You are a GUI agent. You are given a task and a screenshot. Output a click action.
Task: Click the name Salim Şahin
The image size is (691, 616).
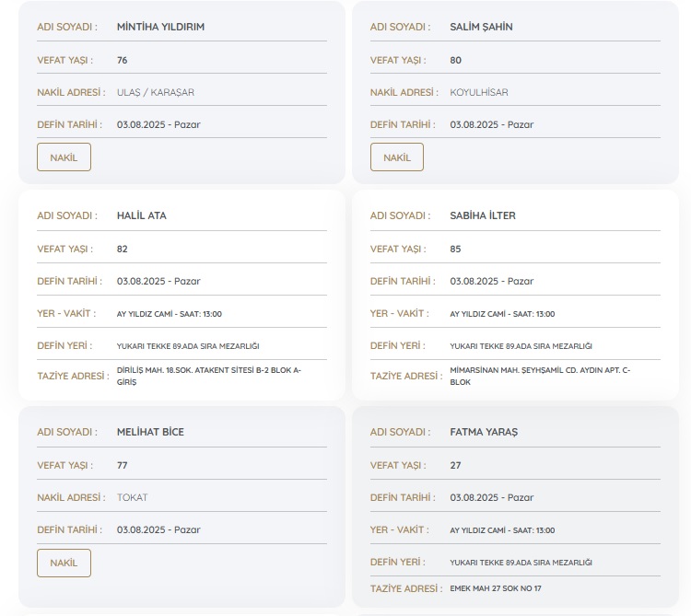click(481, 27)
